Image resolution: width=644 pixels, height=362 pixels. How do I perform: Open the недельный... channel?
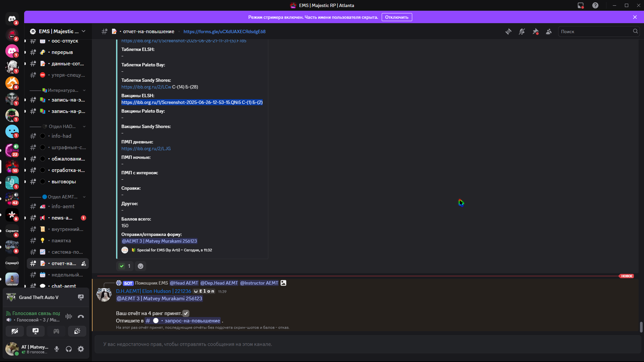coord(58,275)
